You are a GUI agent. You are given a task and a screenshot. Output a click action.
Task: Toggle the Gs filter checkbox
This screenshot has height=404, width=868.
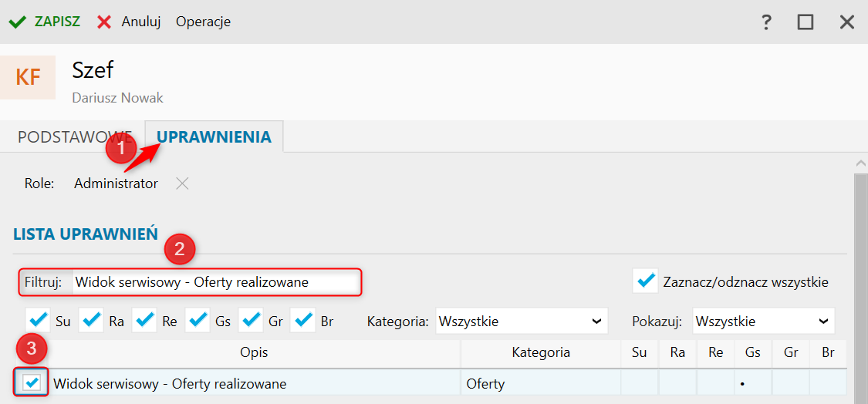[x=198, y=321]
